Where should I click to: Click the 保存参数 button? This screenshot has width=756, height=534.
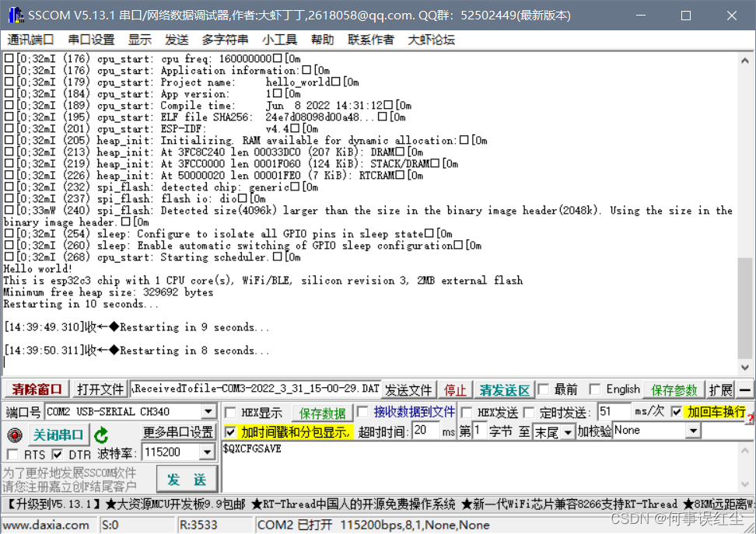[x=674, y=390]
